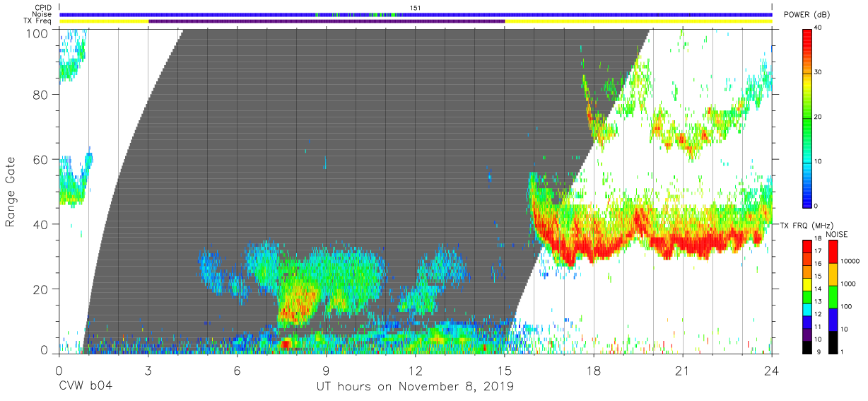Click the y-axis tick label 80
The image size is (868, 401).
pyautogui.click(x=41, y=95)
